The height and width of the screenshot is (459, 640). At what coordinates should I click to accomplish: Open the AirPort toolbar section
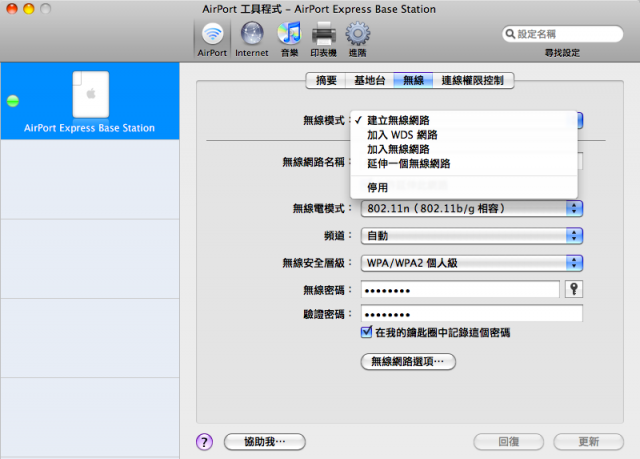212,39
